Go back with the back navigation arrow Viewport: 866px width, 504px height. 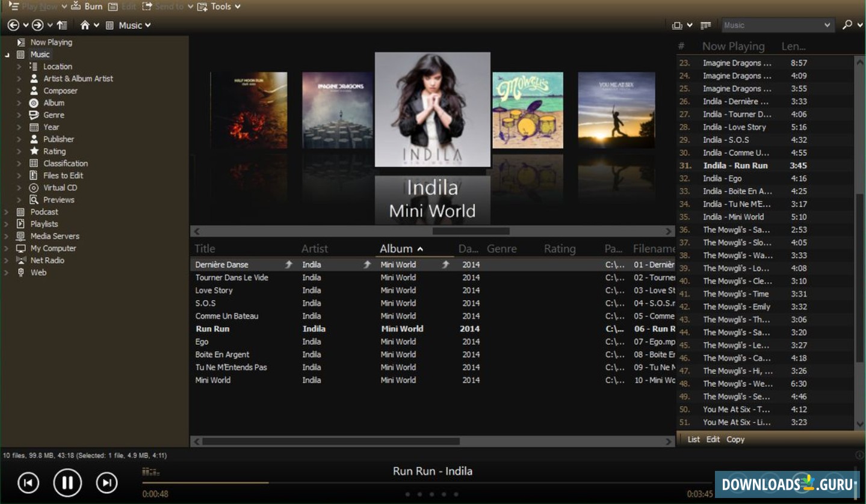pyautogui.click(x=13, y=25)
